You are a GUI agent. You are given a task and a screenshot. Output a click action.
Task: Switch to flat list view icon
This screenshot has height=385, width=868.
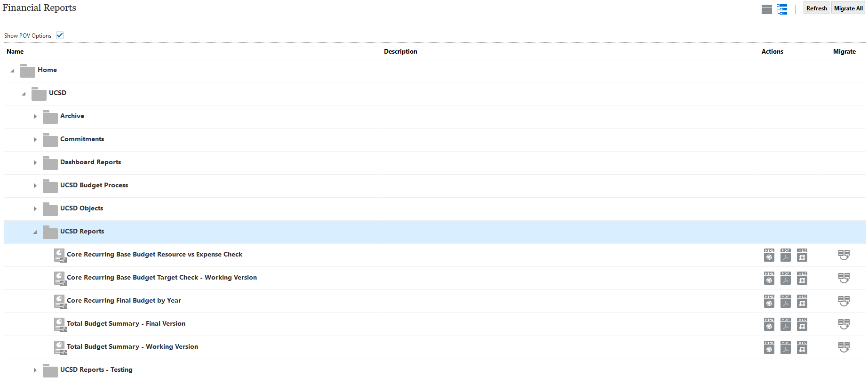(x=766, y=9)
